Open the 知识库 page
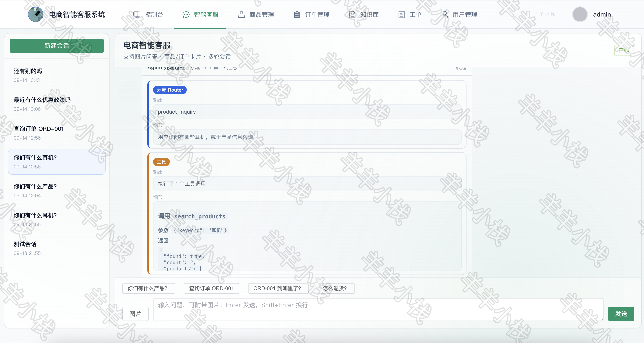The image size is (644, 343). (364, 15)
